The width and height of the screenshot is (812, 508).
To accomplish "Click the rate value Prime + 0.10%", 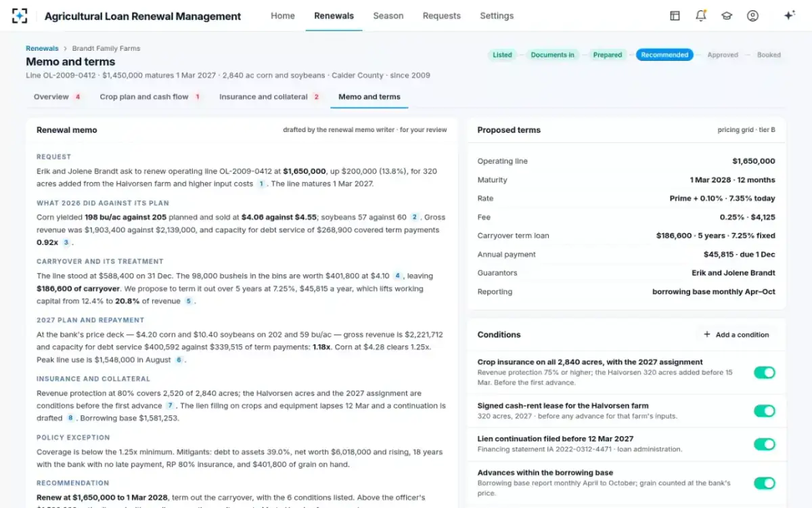I will pos(698,198).
